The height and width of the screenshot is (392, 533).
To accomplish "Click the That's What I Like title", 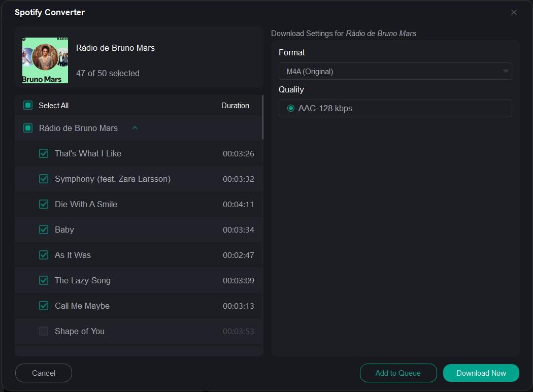I will (x=88, y=154).
